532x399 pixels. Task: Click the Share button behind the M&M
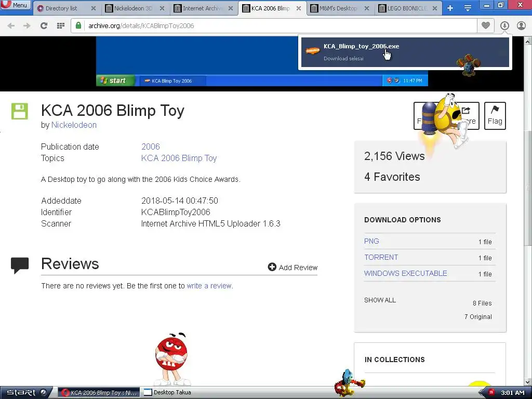coord(469,116)
